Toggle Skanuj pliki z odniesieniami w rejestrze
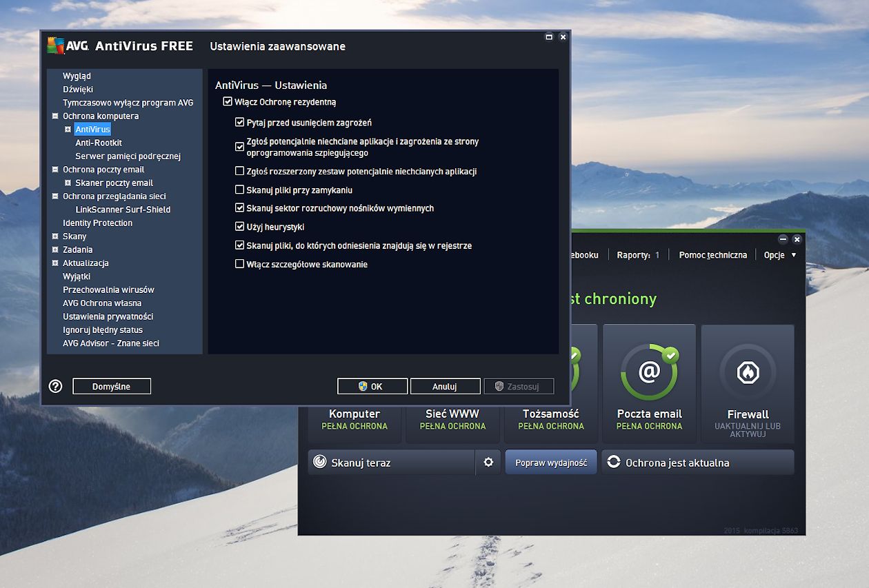869x588 pixels. [240, 245]
